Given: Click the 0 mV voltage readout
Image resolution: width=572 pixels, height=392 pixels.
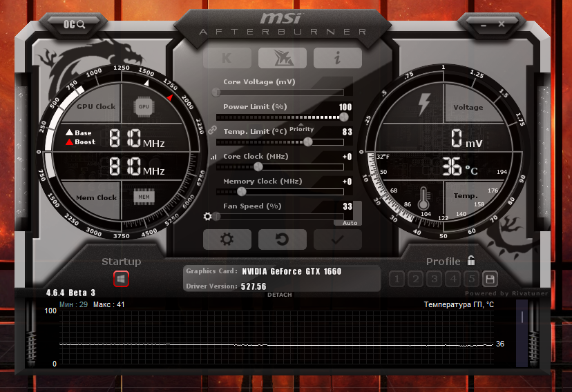Looking at the screenshot, I should point(466,139).
